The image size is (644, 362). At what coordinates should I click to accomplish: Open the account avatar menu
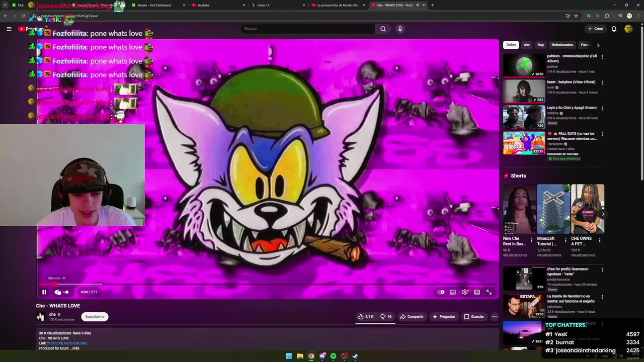628,29
